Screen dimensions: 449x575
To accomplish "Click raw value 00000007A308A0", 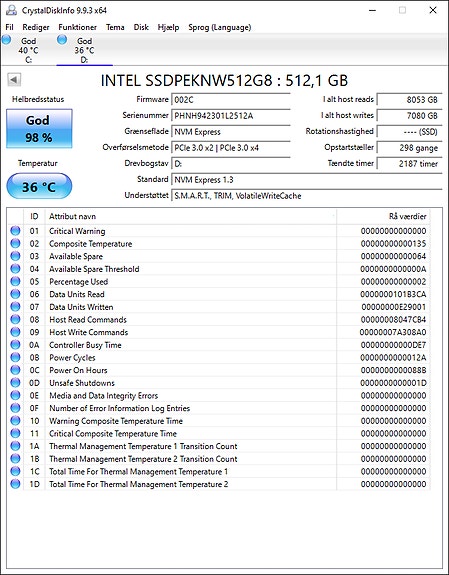I will click(x=393, y=332).
